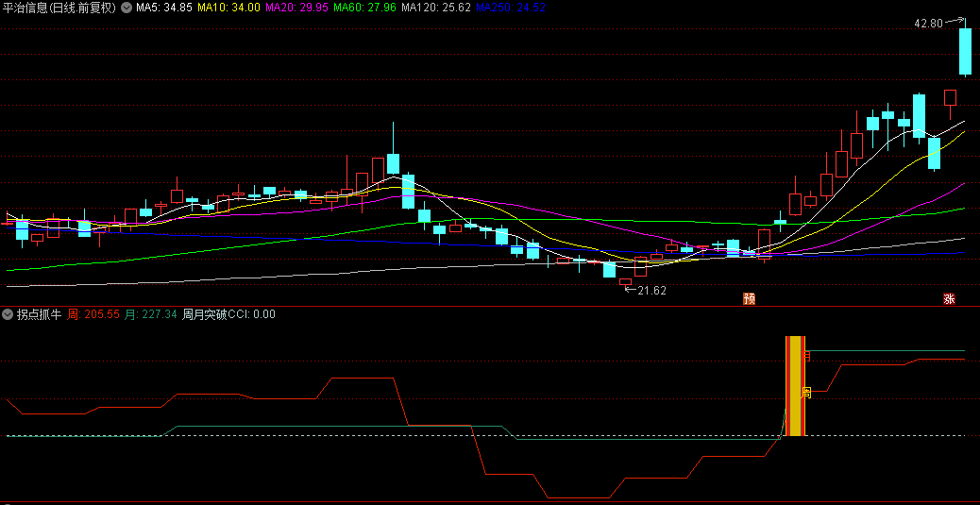Viewport: 980px width, 505px height.
Task: Select the lowest candle near 21.62
Action: pyautogui.click(x=626, y=282)
